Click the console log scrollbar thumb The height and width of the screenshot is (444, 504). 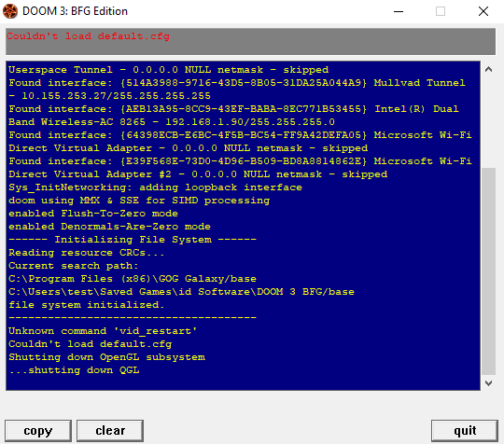pos(488,271)
